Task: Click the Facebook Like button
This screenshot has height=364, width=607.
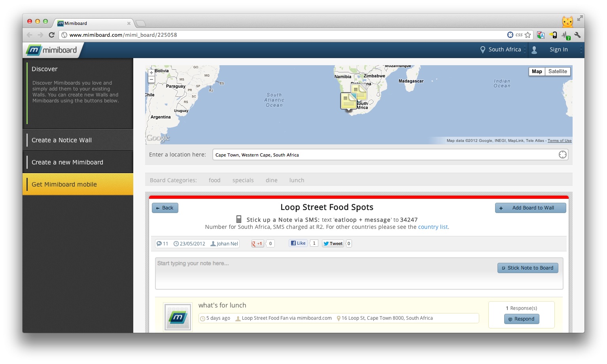Action: click(298, 243)
